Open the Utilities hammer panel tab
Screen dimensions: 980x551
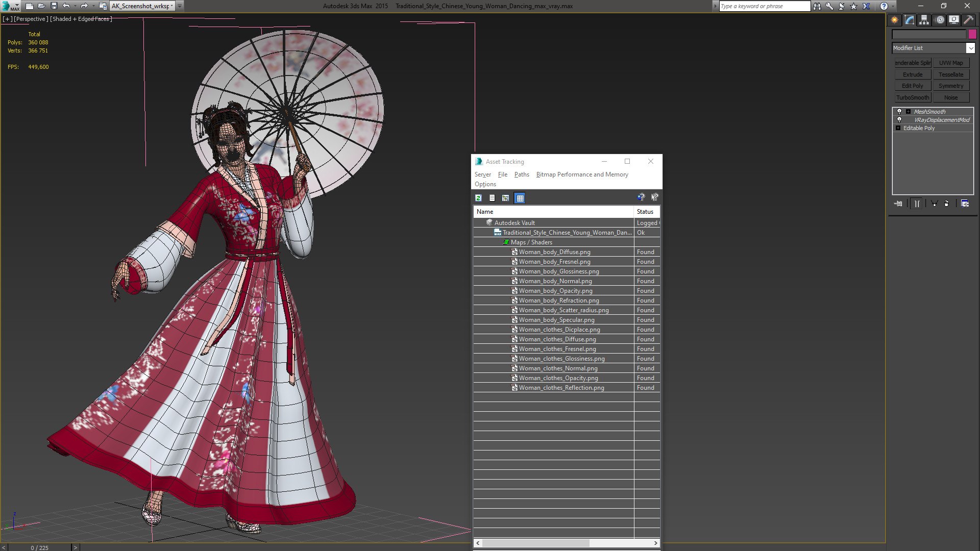[x=968, y=20]
